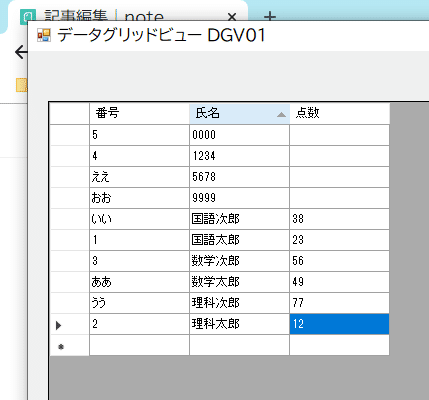
Task: Click the top-left select-all grid corner
Action: (x=69, y=113)
